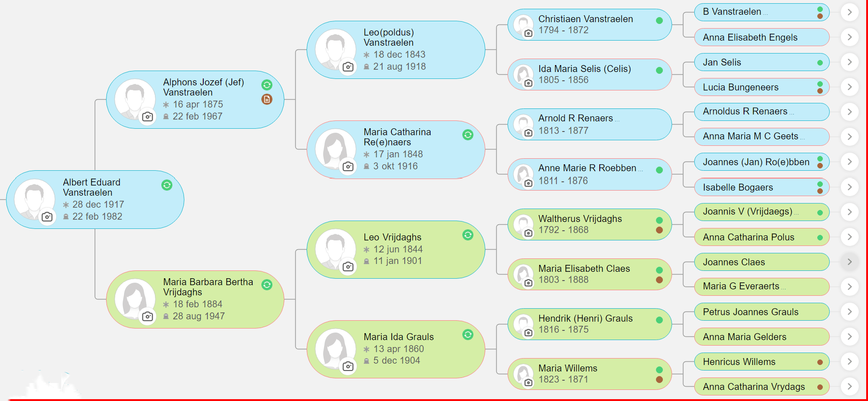Click camera icon on Hendrik (Henri) Grauls
Image resolution: width=868 pixels, height=401 pixels.
529,333
